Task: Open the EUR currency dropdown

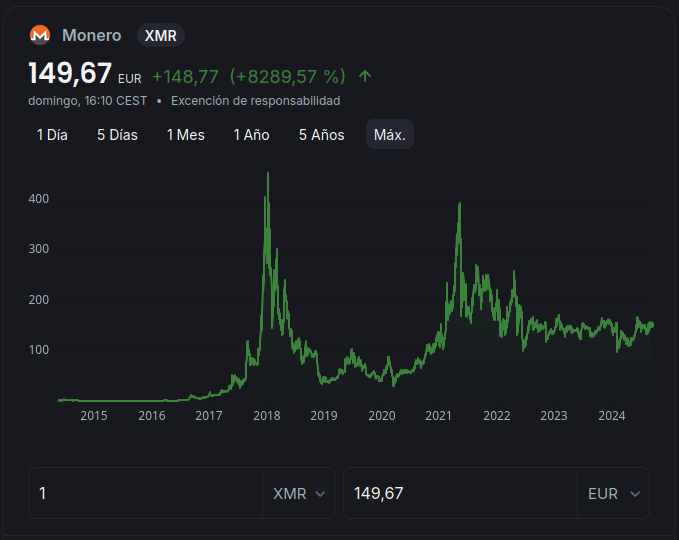Action: [614, 494]
